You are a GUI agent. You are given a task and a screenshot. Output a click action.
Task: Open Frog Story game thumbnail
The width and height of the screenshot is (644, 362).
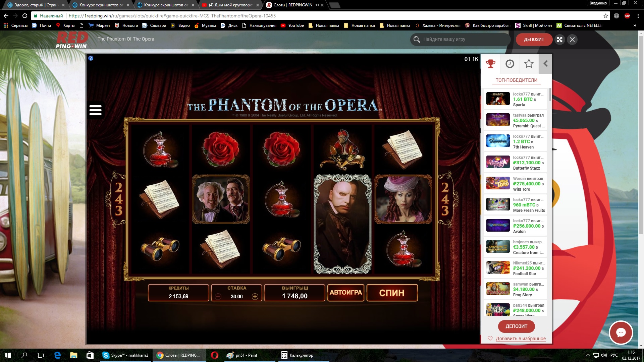point(498,289)
